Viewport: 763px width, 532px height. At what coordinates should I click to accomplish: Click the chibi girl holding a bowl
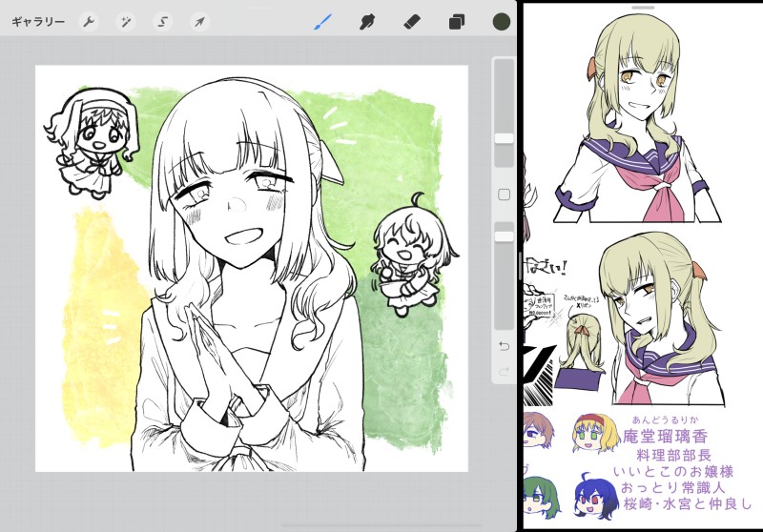pos(413,256)
